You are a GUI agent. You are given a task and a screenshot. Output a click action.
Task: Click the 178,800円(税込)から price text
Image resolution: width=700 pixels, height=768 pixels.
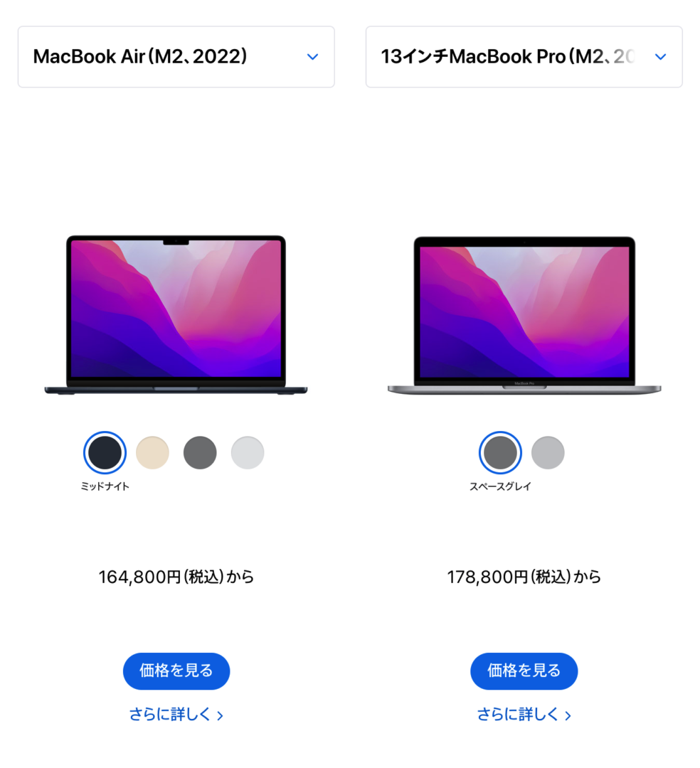524,577
